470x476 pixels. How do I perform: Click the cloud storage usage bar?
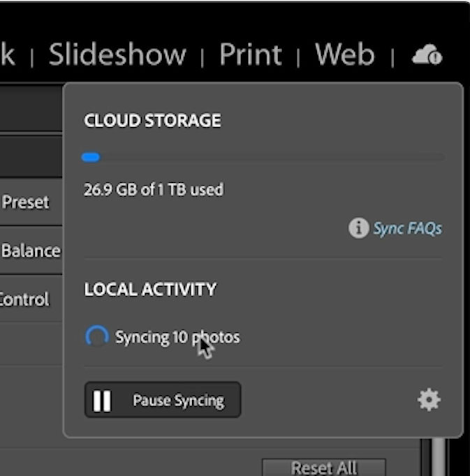coord(263,157)
